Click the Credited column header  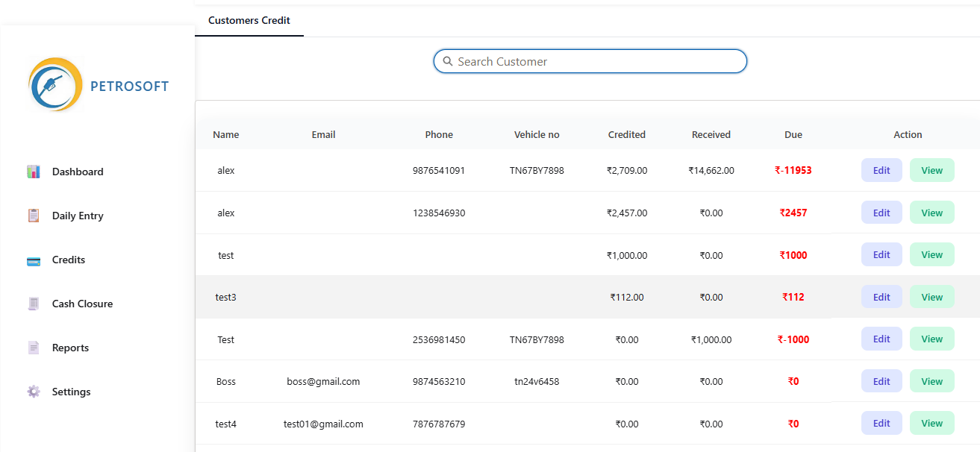(627, 135)
